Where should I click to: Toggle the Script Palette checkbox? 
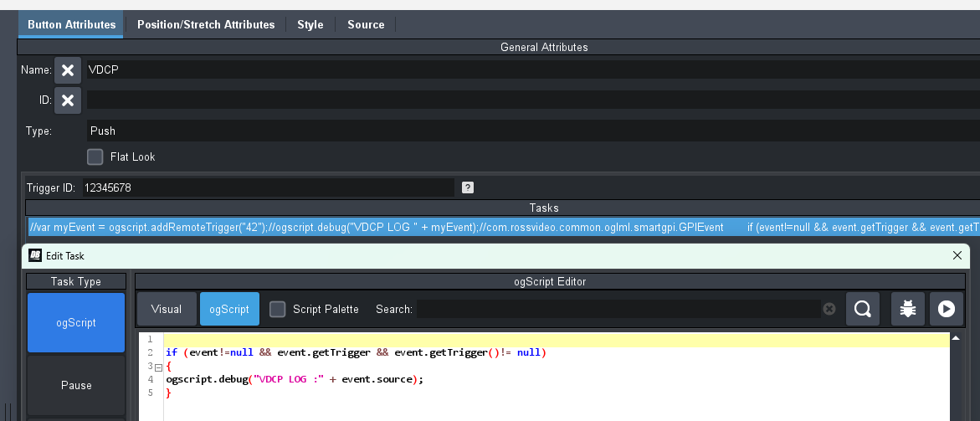tap(277, 309)
